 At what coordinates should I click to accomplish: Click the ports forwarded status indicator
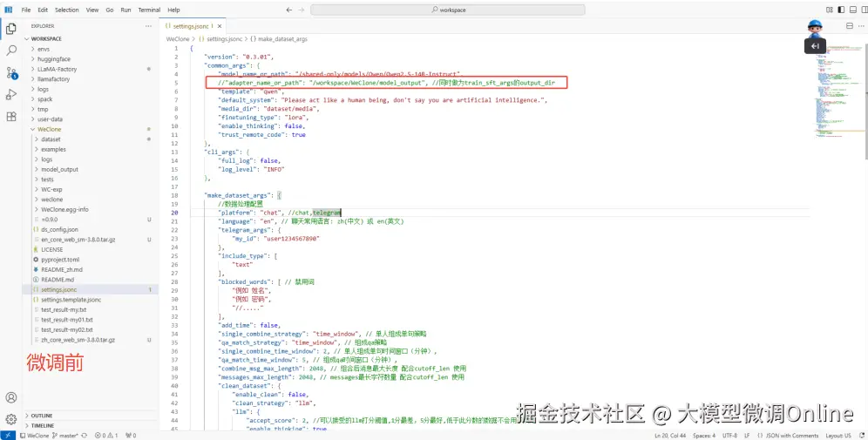(131, 436)
